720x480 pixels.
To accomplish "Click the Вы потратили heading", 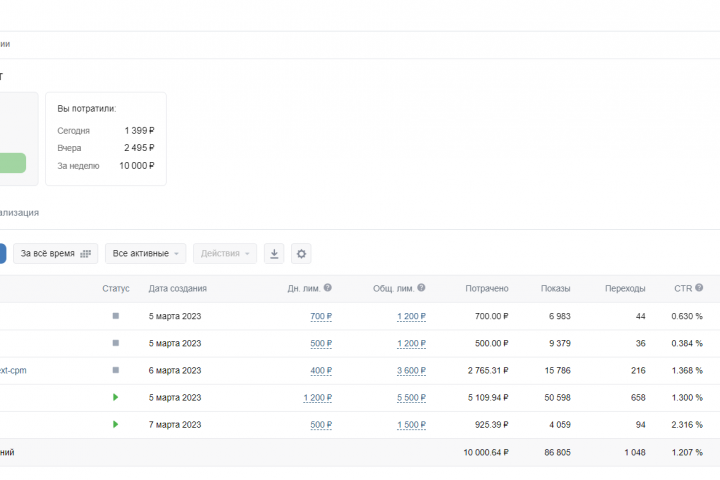I will tap(87, 109).
